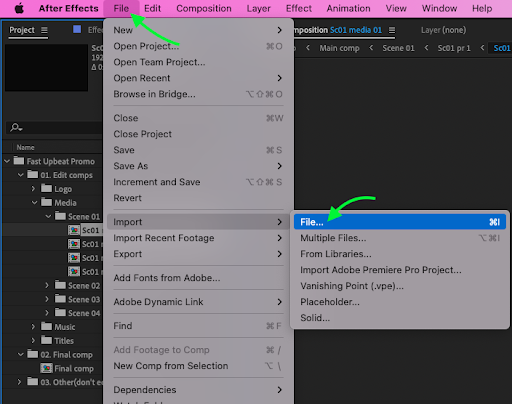Image resolution: width=512 pixels, height=404 pixels.
Task: Choose Open Project… from File menu
Action: point(198,46)
